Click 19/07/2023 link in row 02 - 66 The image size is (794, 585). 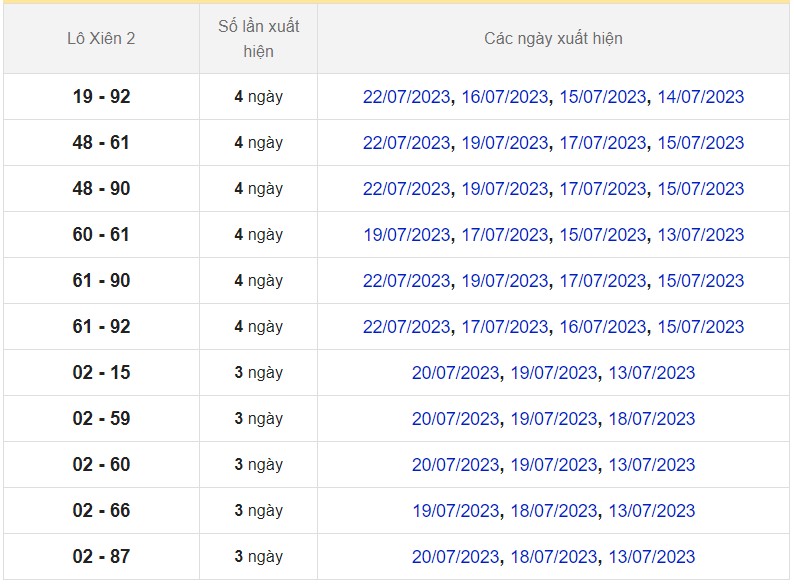[x=455, y=511]
